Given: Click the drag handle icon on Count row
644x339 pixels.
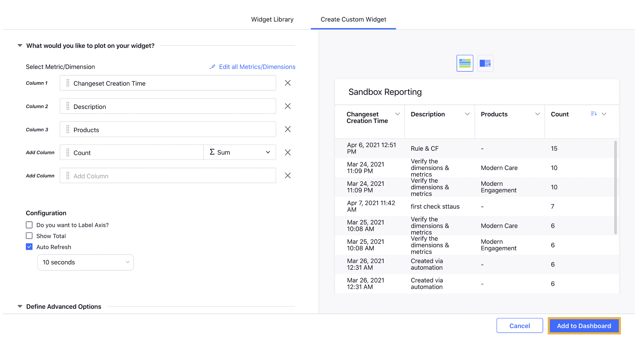Looking at the screenshot, I should (x=67, y=152).
